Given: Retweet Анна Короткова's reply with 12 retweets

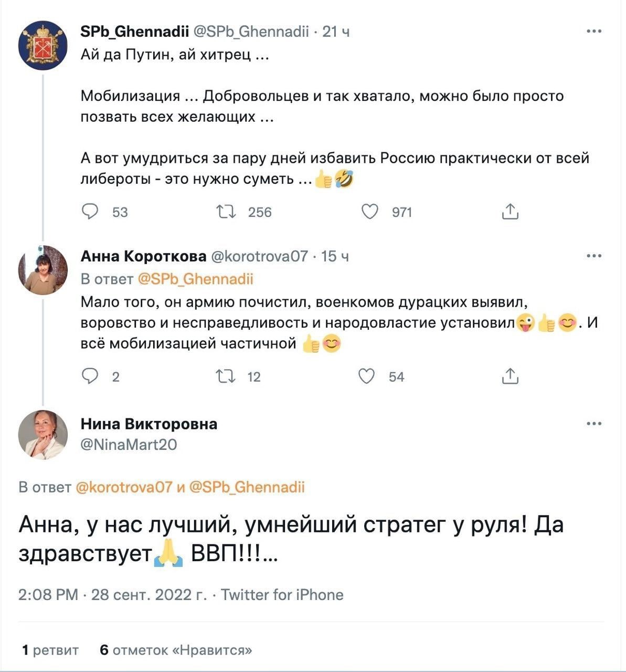Looking at the screenshot, I should point(226,376).
